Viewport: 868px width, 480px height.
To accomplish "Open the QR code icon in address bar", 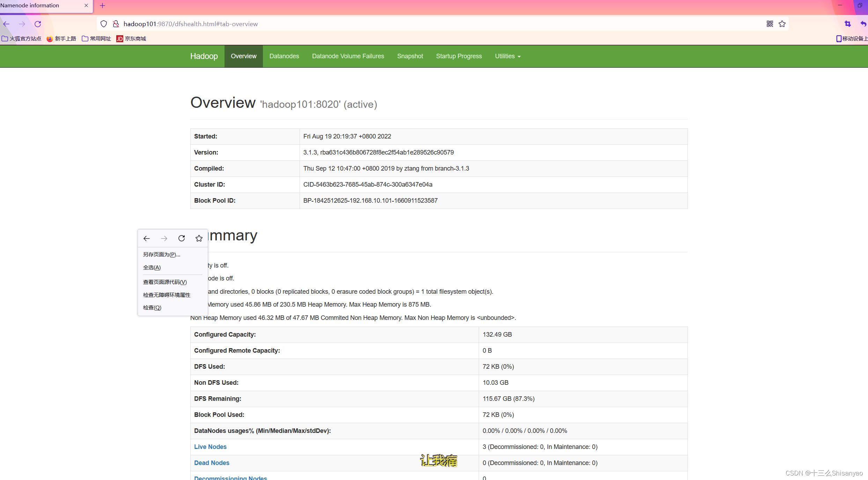I will [770, 24].
